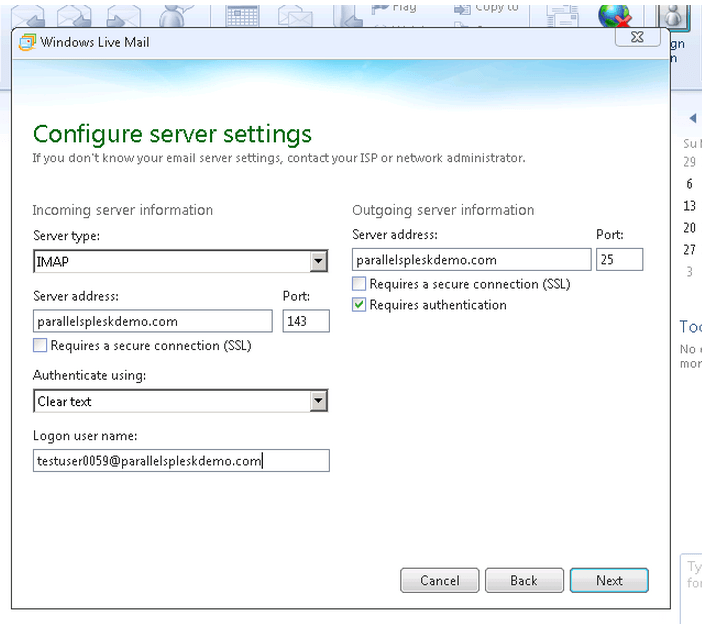This screenshot has height=624, width=702.
Task: Click the outgoing Server address field
Action: (x=471, y=260)
